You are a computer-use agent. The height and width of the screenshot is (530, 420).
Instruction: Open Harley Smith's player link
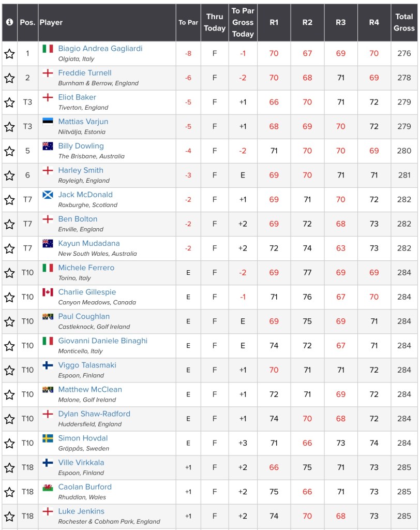[81, 170]
